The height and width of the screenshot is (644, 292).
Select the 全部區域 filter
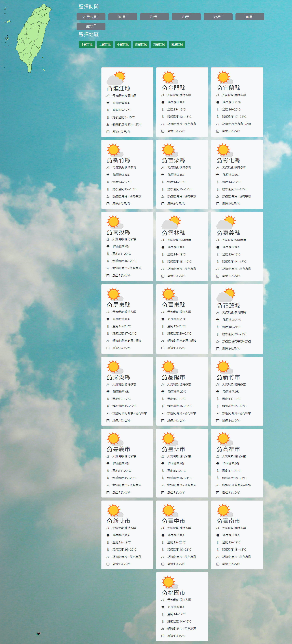[x=87, y=45]
